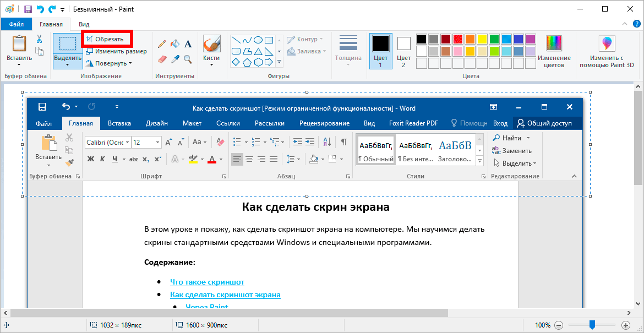Click the zoom in plus button

[626, 325]
